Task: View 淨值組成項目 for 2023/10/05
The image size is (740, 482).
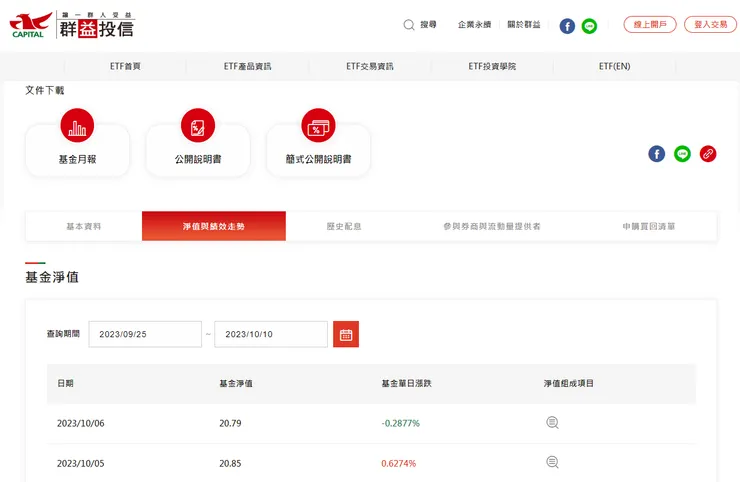Action: coord(552,462)
